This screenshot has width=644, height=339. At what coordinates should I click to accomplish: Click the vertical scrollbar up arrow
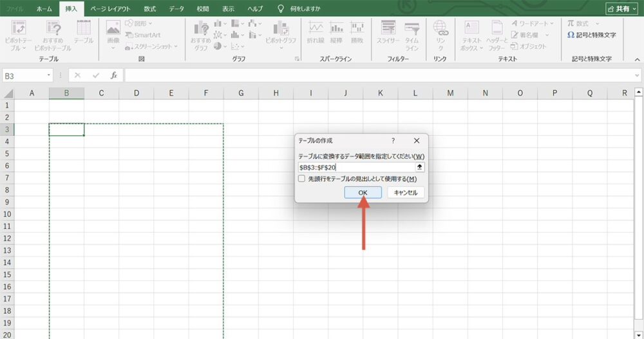pos(639,92)
